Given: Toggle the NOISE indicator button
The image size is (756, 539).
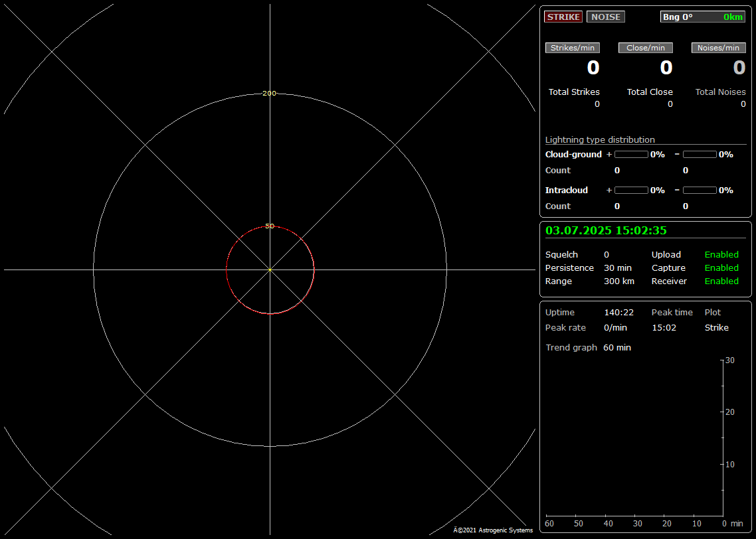Looking at the screenshot, I should [605, 17].
